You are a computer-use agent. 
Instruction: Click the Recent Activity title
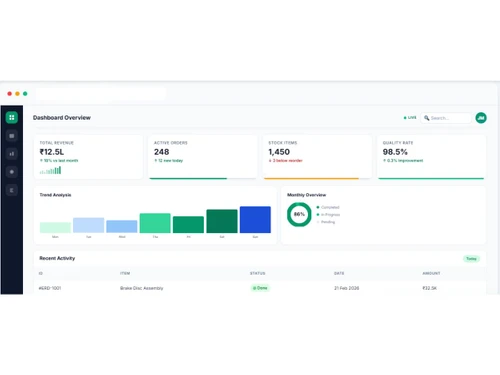[x=57, y=258]
